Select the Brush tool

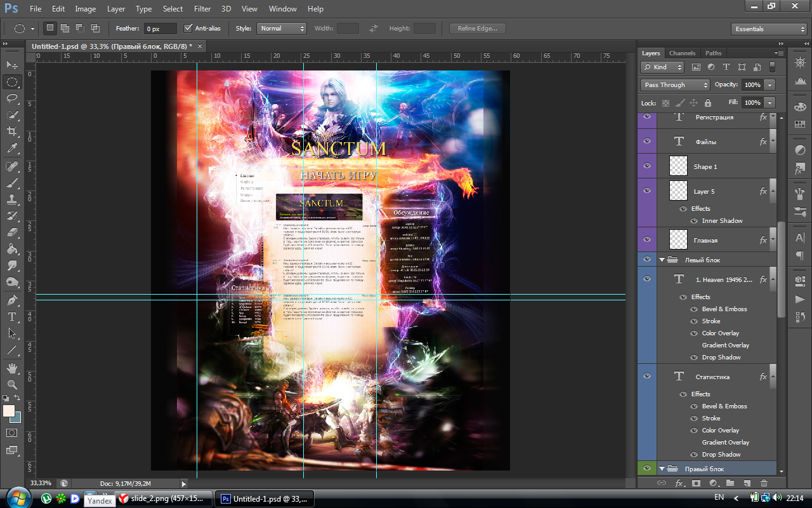(12, 183)
